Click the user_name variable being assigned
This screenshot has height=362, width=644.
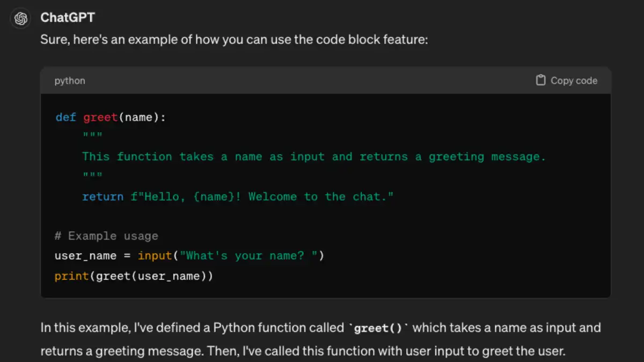click(85, 256)
